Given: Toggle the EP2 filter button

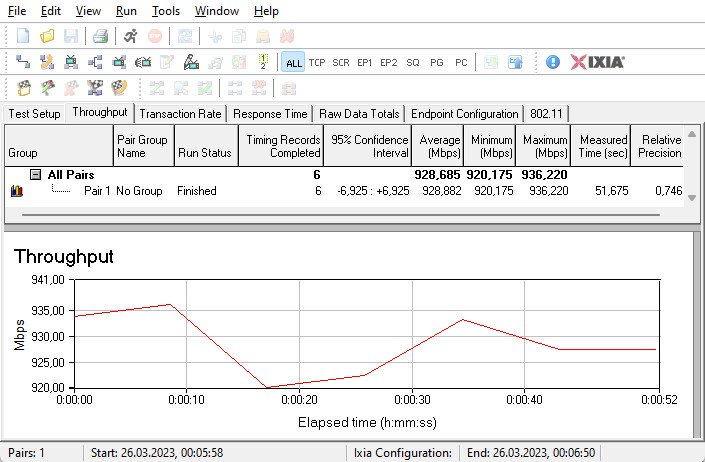Looking at the screenshot, I should [389, 62].
